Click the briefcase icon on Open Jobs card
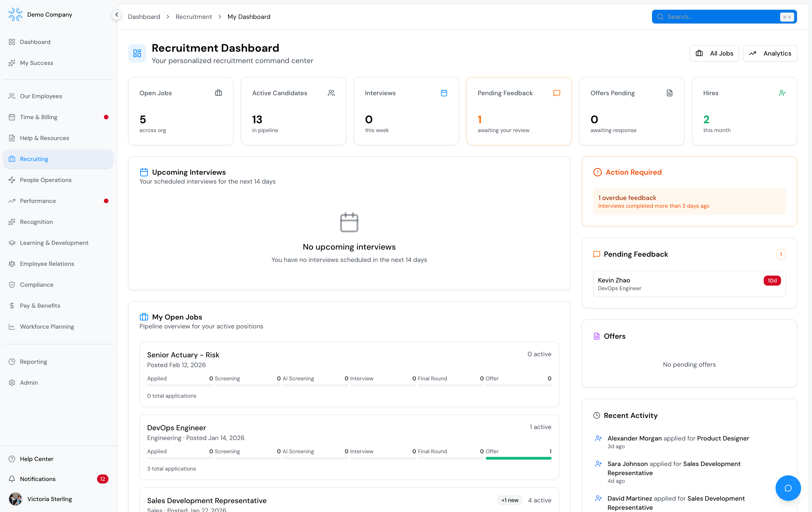812x512 pixels. (218, 93)
